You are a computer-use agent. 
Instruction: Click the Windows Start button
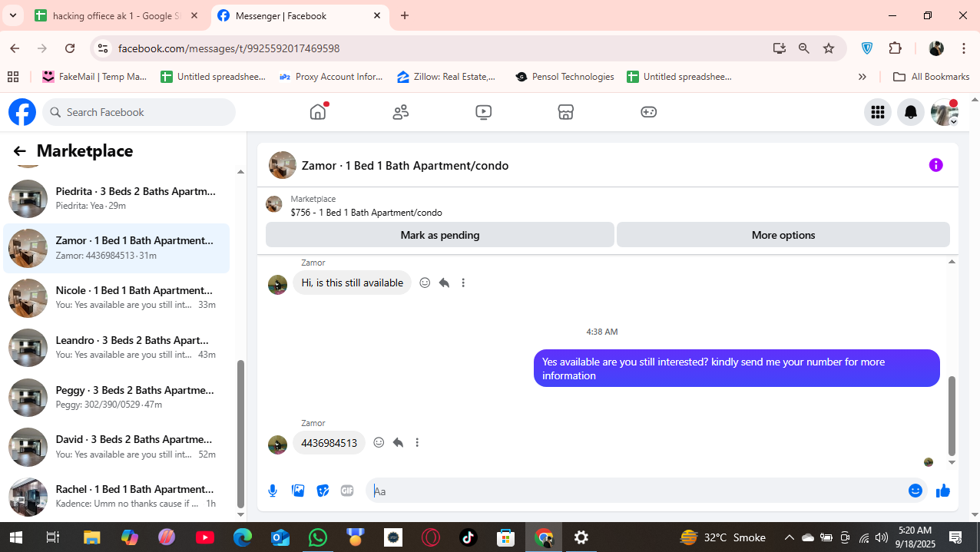15,537
